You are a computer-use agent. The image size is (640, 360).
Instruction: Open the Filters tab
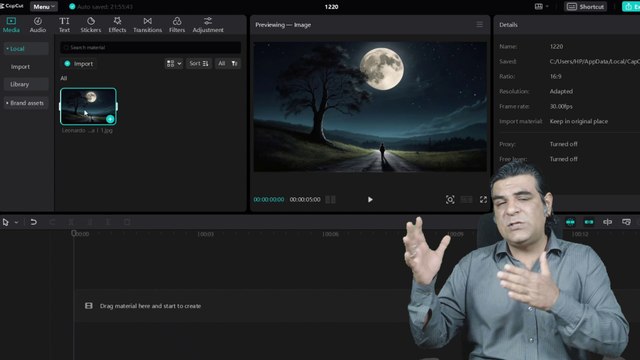pos(177,24)
